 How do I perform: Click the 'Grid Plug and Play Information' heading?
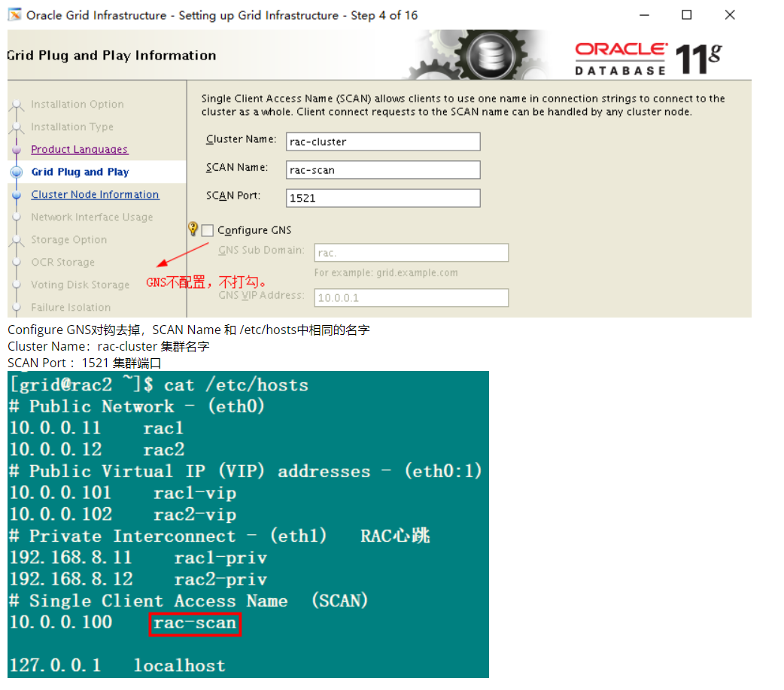[112, 56]
